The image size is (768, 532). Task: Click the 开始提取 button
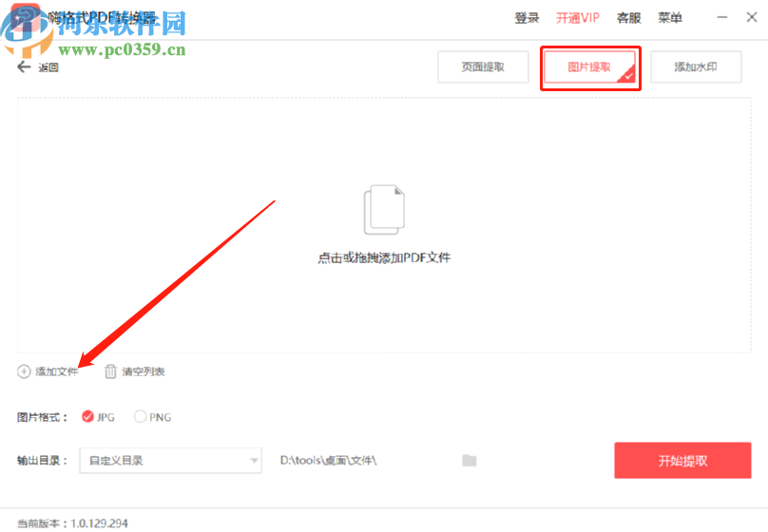[682, 461]
